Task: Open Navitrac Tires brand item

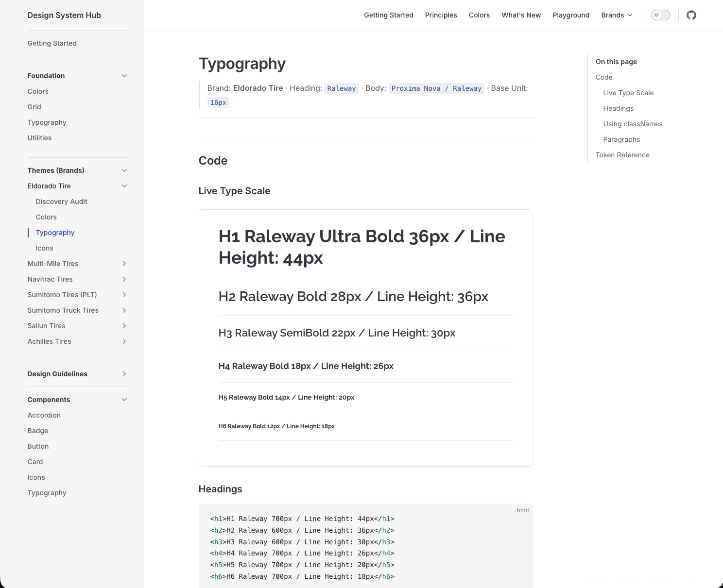Action: [50, 279]
